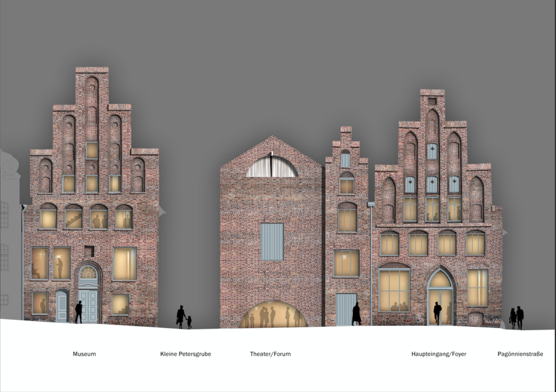The height and width of the screenshot is (392, 556).
Task: Click the large lit window left of gothic entrance
Action: click(x=394, y=290)
